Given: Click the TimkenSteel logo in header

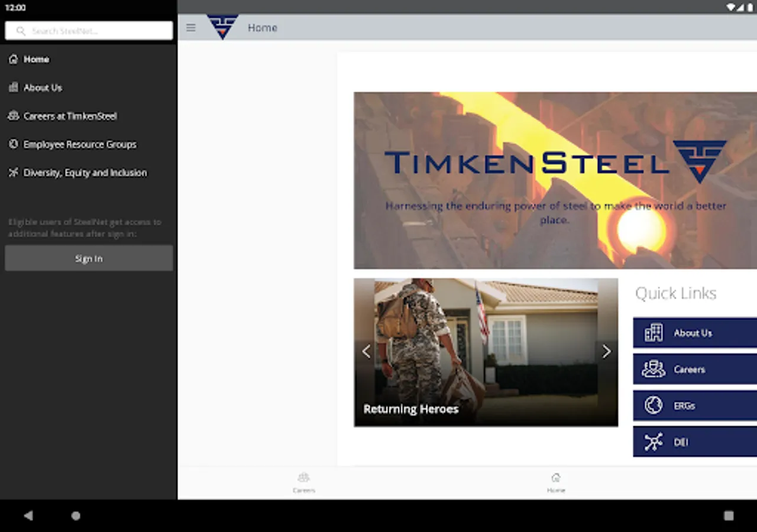Looking at the screenshot, I should click(222, 27).
